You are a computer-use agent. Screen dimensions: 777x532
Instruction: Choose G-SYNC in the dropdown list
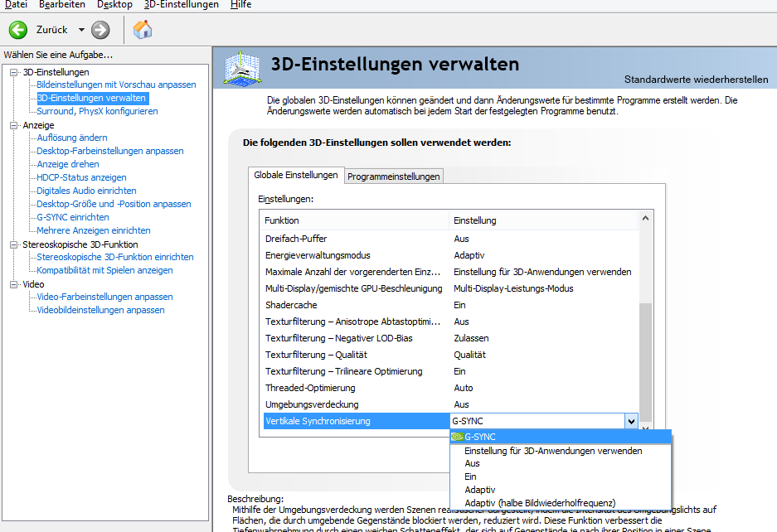(561, 437)
